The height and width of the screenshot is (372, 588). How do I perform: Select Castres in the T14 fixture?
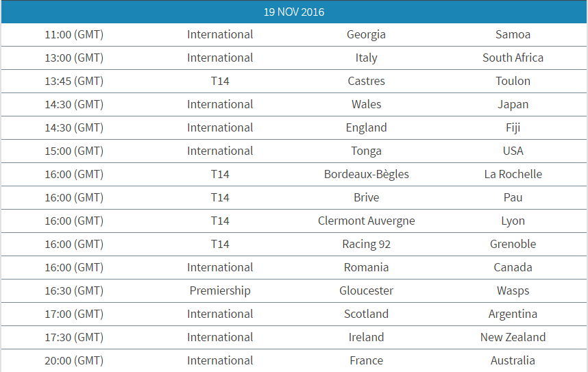[x=366, y=81]
